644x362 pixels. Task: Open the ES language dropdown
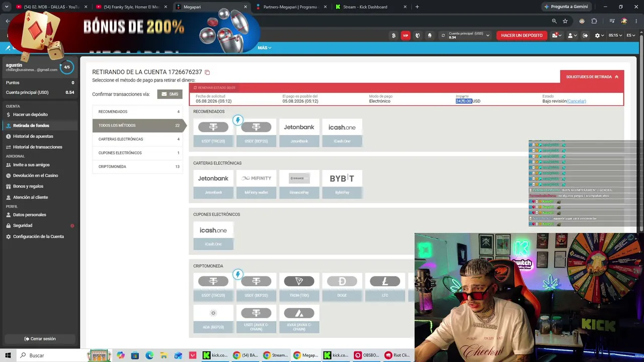pyautogui.click(x=631, y=36)
